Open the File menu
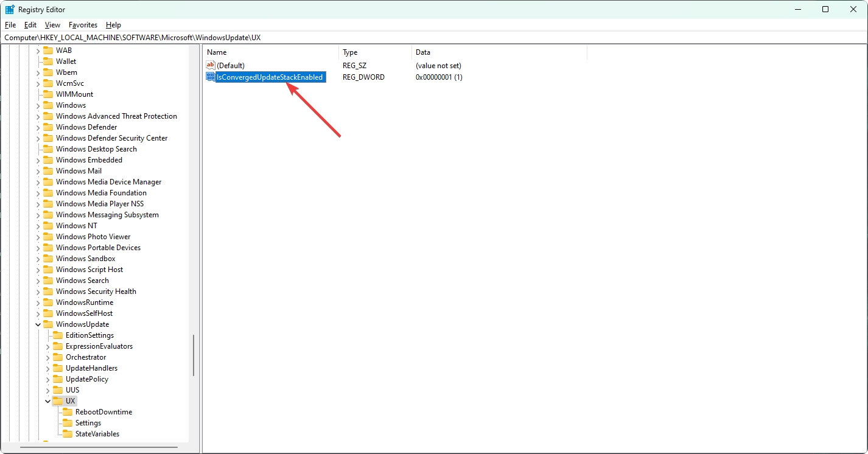The height and width of the screenshot is (454, 868). point(10,25)
